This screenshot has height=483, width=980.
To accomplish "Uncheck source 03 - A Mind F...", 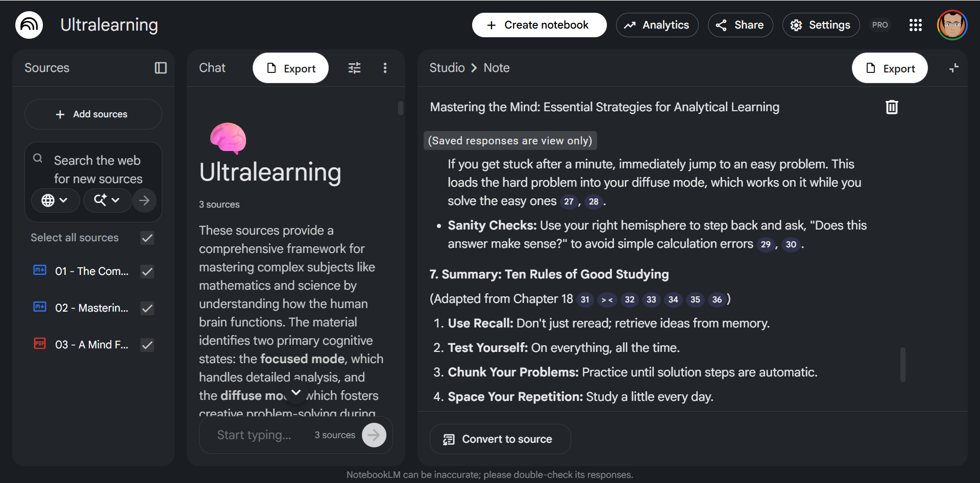I will [147, 345].
